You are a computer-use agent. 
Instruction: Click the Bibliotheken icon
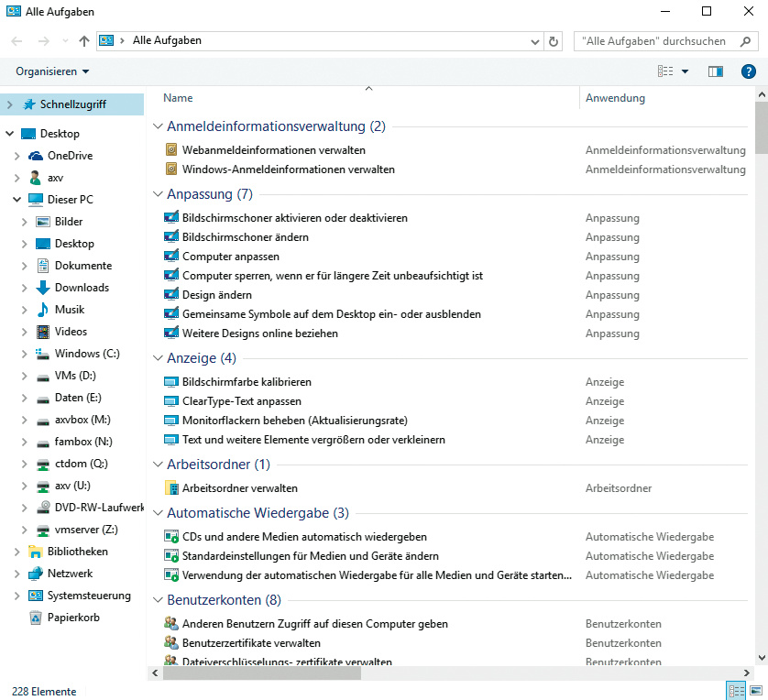(36, 552)
